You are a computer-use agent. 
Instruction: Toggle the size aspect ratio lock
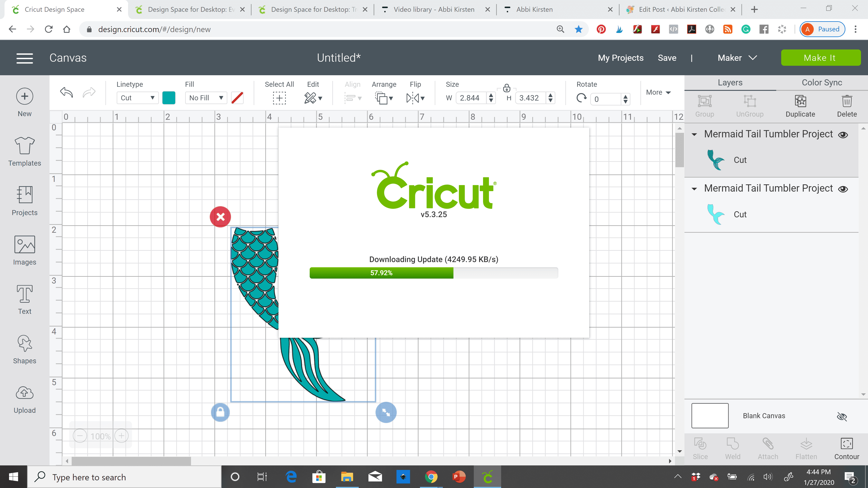coord(506,88)
